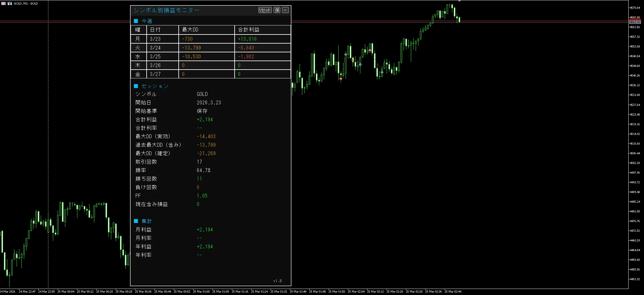Click the GOLD, M1 chart title text
Screen dimensions: 644x295
click(26, 4)
